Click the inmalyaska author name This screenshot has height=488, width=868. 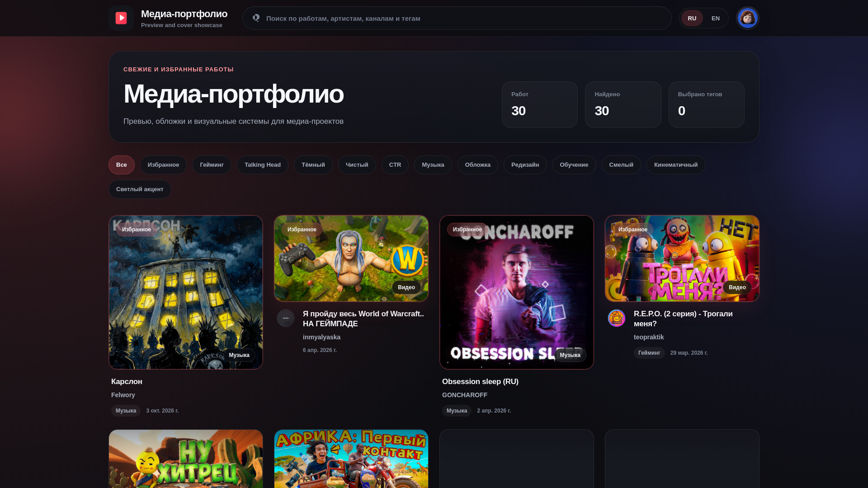[x=321, y=337]
